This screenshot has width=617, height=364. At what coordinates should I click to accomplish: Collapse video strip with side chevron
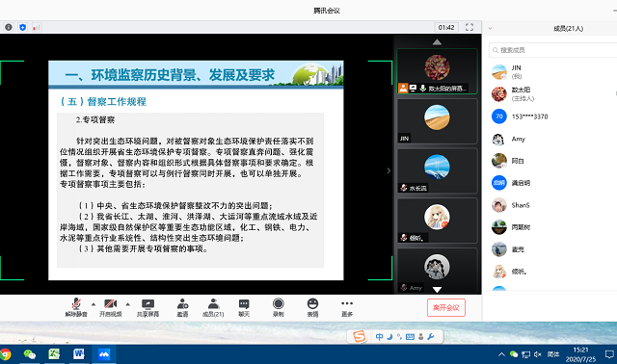(389, 170)
